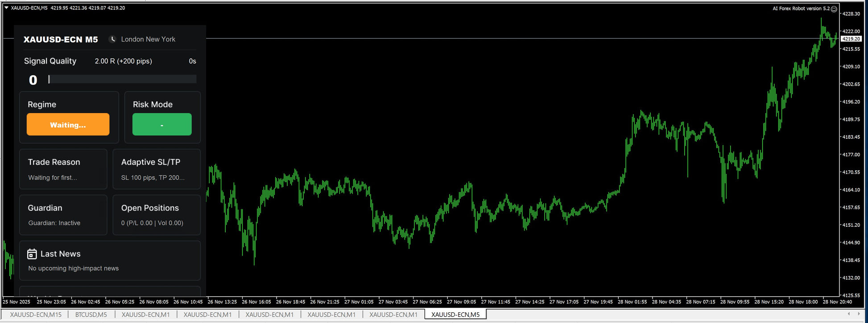Open the BTCUSD,M5 chart tab
The width and height of the screenshot is (868, 323).
tap(91, 315)
